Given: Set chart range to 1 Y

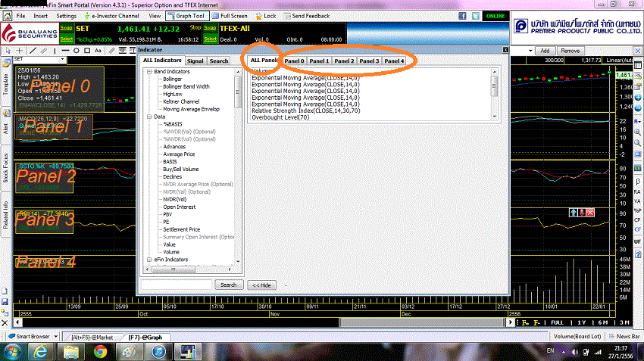Looking at the screenshot, I should coord(582,323).
